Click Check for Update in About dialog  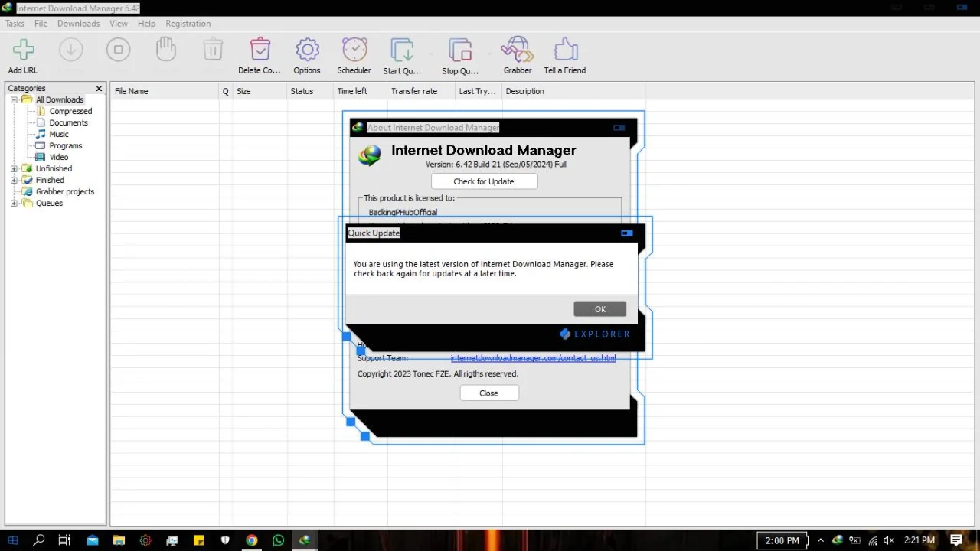(484, 181)
